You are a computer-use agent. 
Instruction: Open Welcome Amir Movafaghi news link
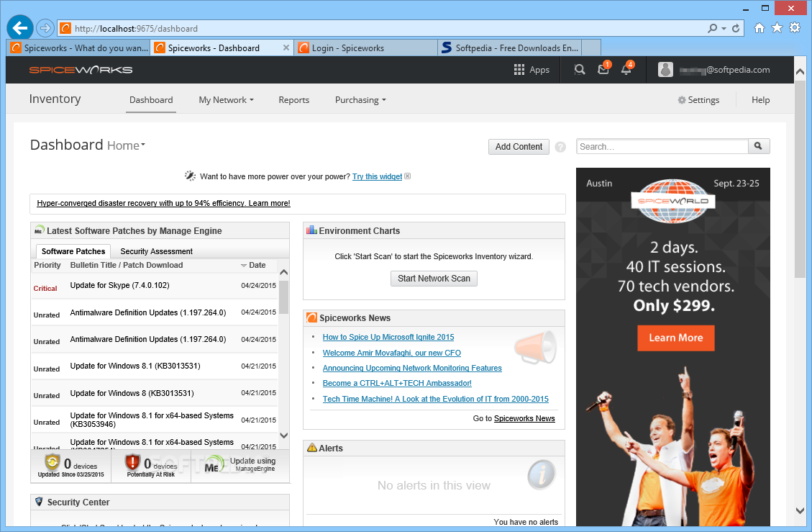coord(391,353)
